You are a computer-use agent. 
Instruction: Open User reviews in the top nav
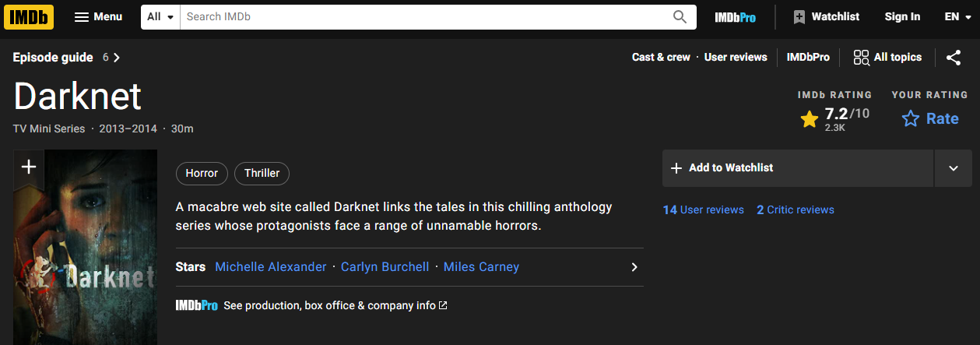pyautogui.click(x=736, y=57)
